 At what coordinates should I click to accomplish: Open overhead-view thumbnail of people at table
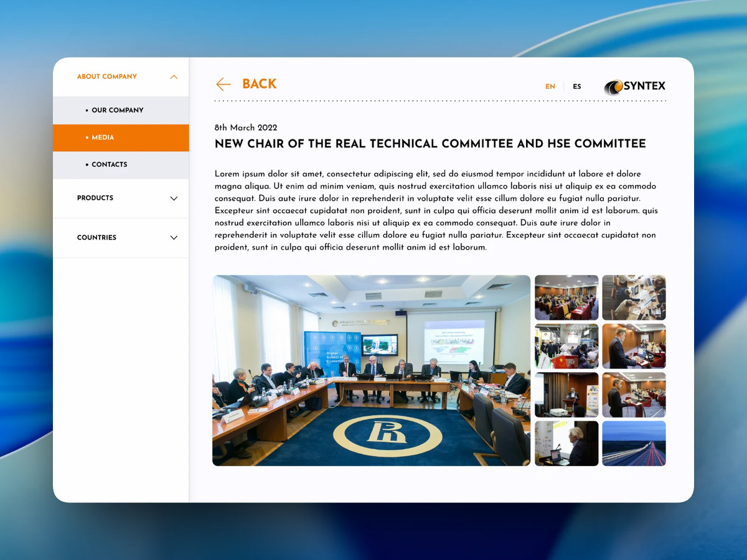(x=634, y=297)
